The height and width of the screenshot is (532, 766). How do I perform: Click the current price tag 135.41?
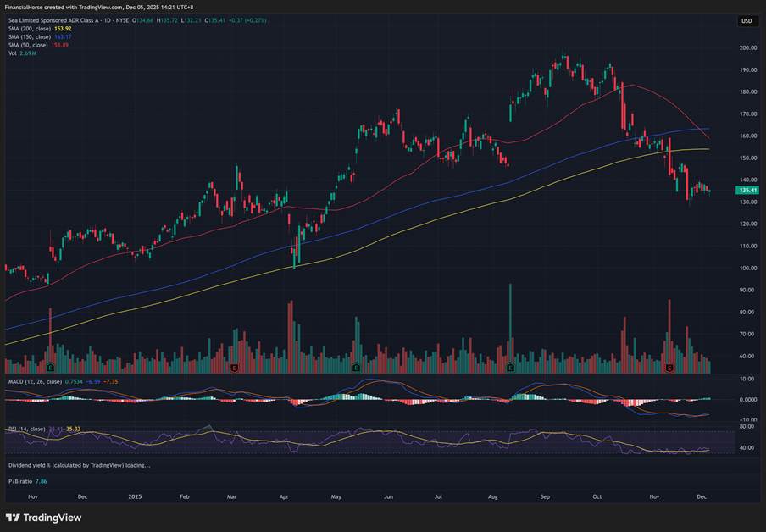[x=747, y=191]
